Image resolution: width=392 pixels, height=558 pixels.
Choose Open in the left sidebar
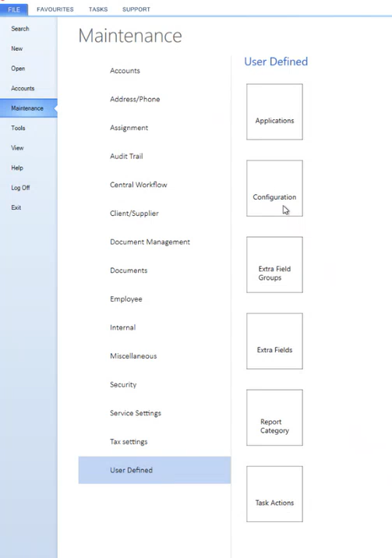point(18,69)
